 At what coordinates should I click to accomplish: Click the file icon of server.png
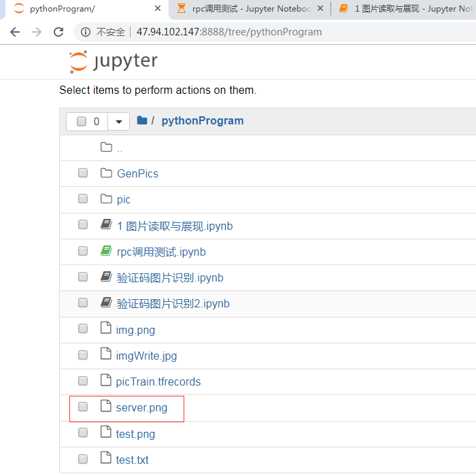(105, 406)
